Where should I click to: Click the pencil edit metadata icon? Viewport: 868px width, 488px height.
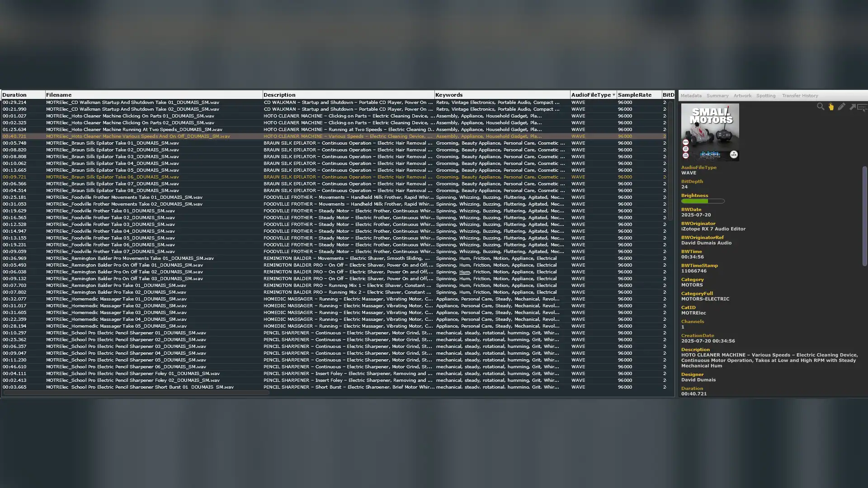pos(841,107)
